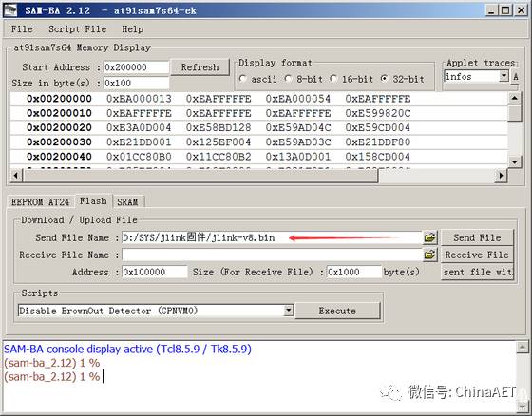
Task: Browse for Receive File Name folder icon
Action: pyautogui.click(x=429, y=255)
